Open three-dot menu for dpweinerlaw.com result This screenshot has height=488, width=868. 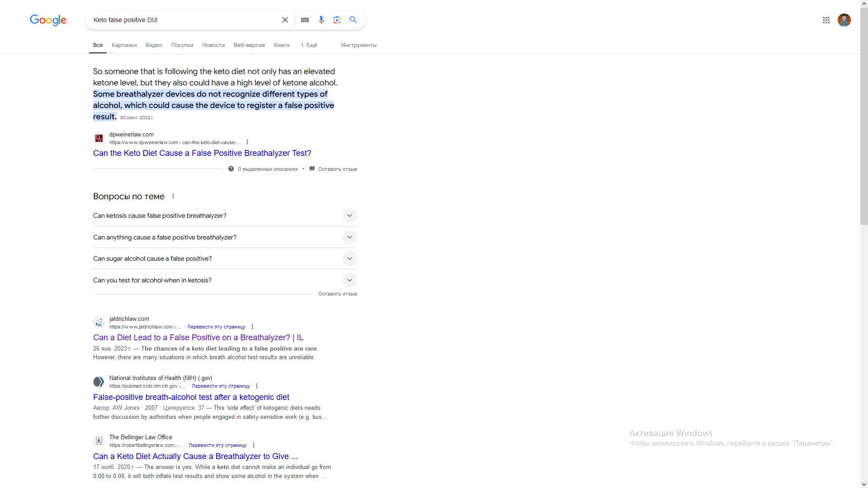point(247,142)
